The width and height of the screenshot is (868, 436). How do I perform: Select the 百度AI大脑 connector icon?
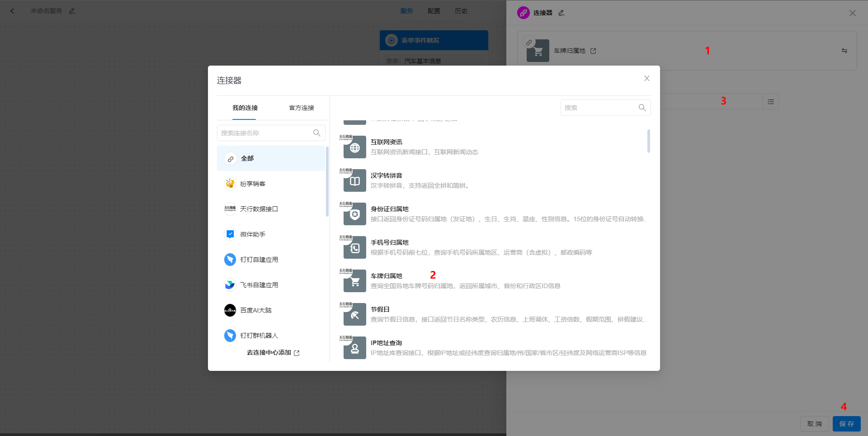click(230, 310)
